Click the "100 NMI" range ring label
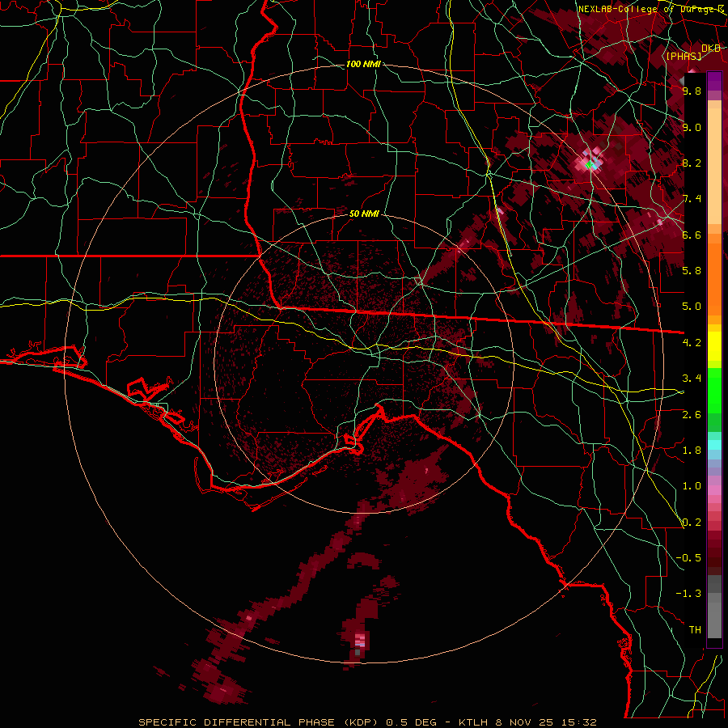Image resolution: width=728 pixels, height=728 pixels. pos(363,64)
